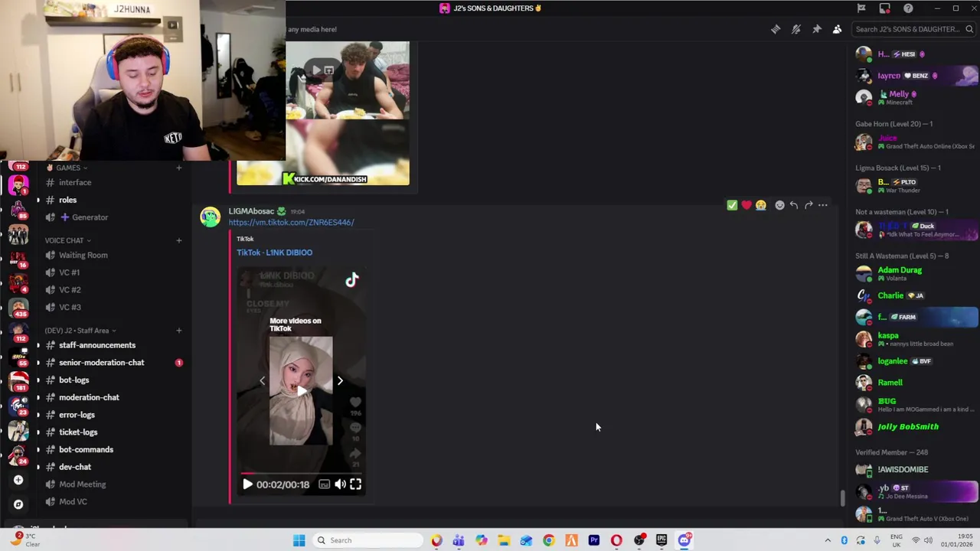Toggle channel notification mute bell
980x551 pixels.
click(796, 29)
